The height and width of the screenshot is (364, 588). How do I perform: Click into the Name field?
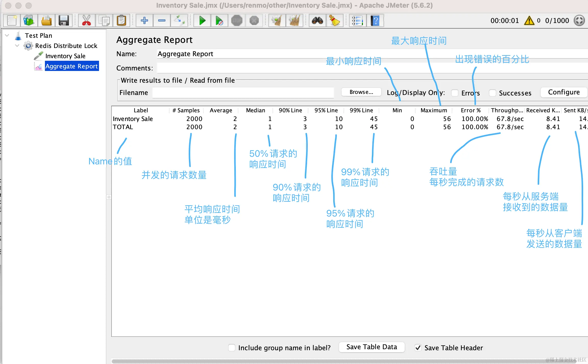[372, 54]
